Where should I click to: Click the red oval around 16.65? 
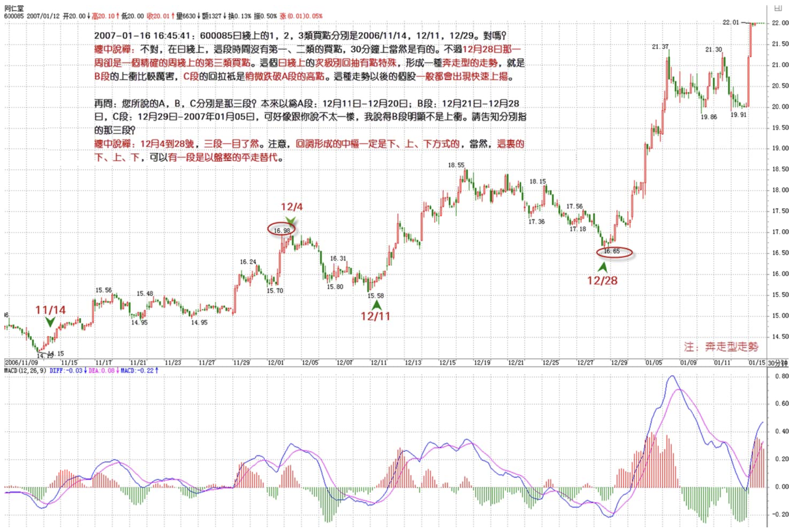pyautogui.click(x=614, y=252)
